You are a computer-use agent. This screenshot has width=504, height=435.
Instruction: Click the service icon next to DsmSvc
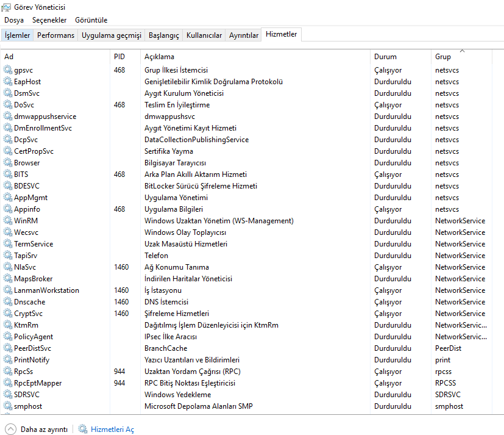(8, 93)
